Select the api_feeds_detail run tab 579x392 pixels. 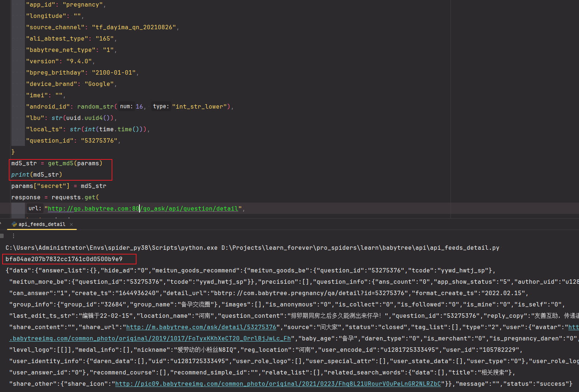click(x=42, y=224)
